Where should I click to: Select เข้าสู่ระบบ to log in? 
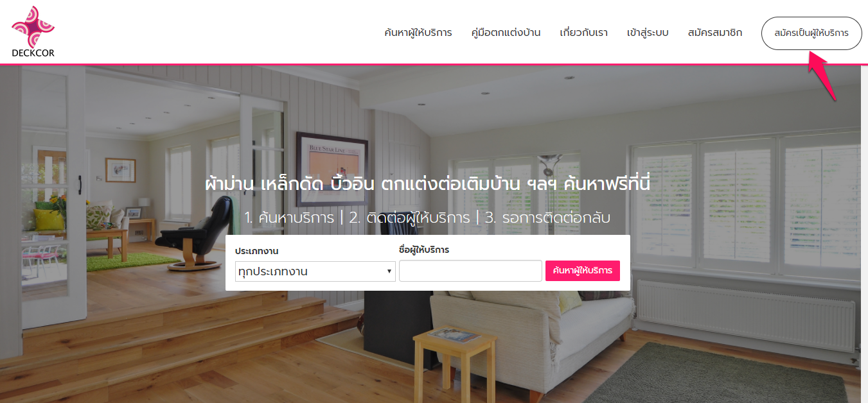point(648,33)
